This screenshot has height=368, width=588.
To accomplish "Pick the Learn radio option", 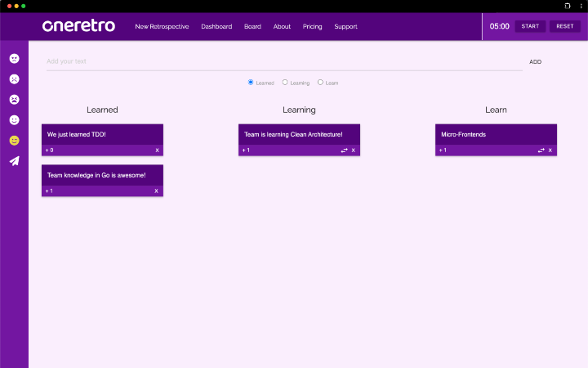I will [320, 82].
